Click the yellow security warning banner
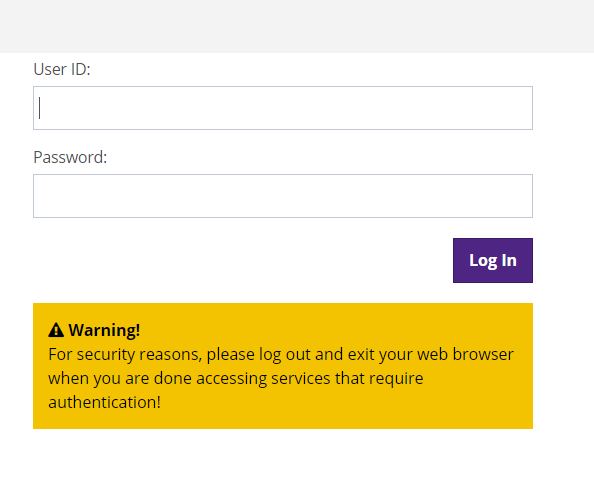594x484 pixels. pyautogui.click(x=283, y=366)
